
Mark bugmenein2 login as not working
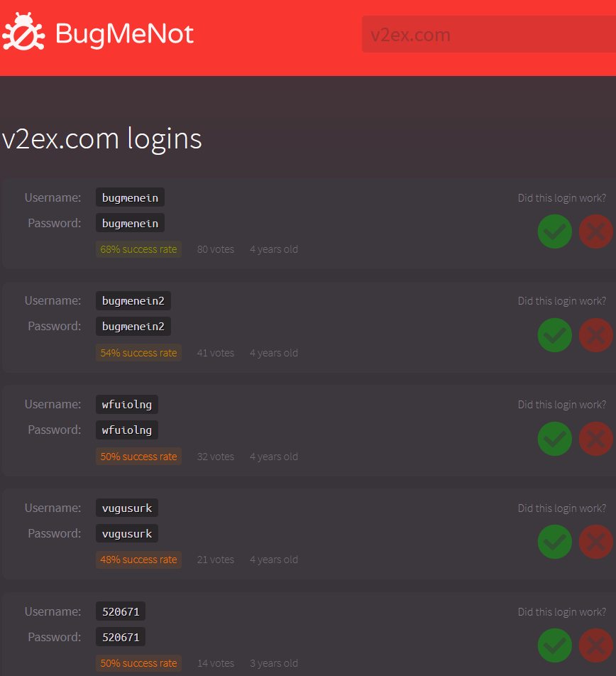tap(595, 335)
